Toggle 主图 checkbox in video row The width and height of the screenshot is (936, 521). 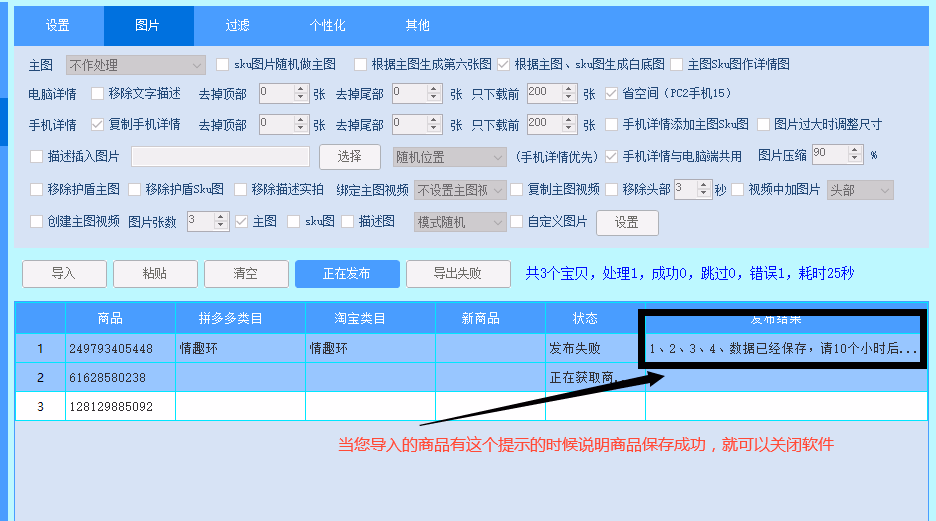click(241, 221)
